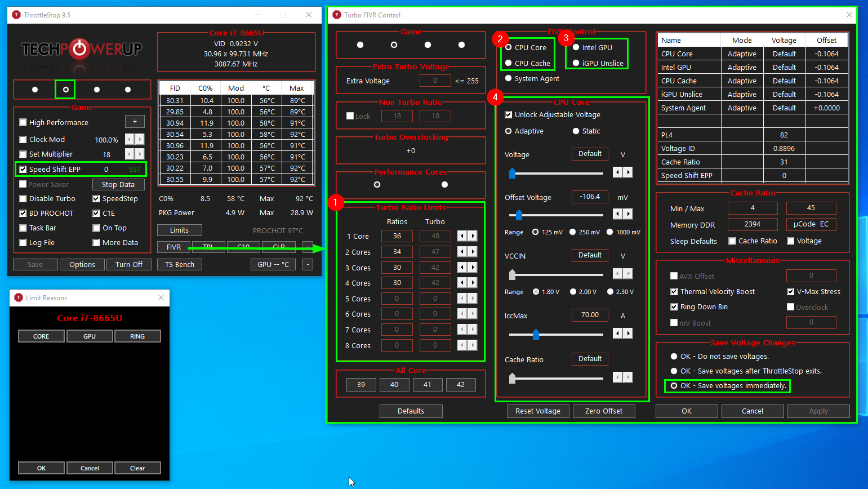Minimize the ThrottleStop 9.5 window
868x489 pixels.
(257, 15)
